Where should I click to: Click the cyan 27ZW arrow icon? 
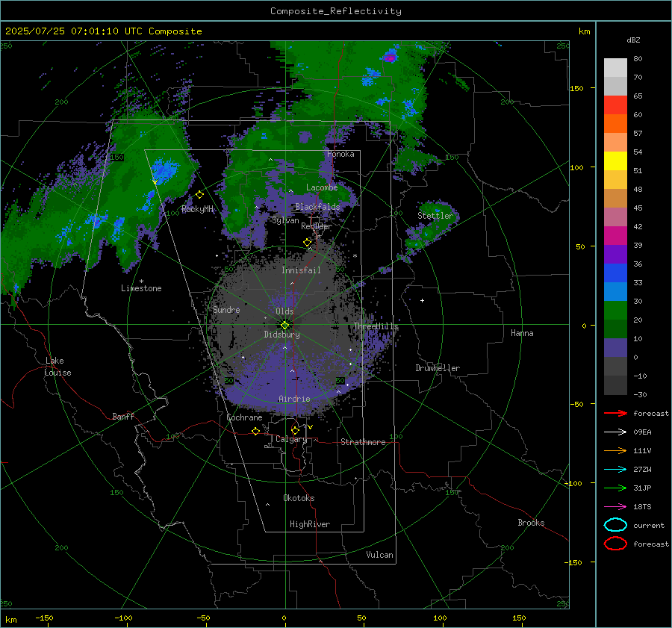click(x=615, y=470)
